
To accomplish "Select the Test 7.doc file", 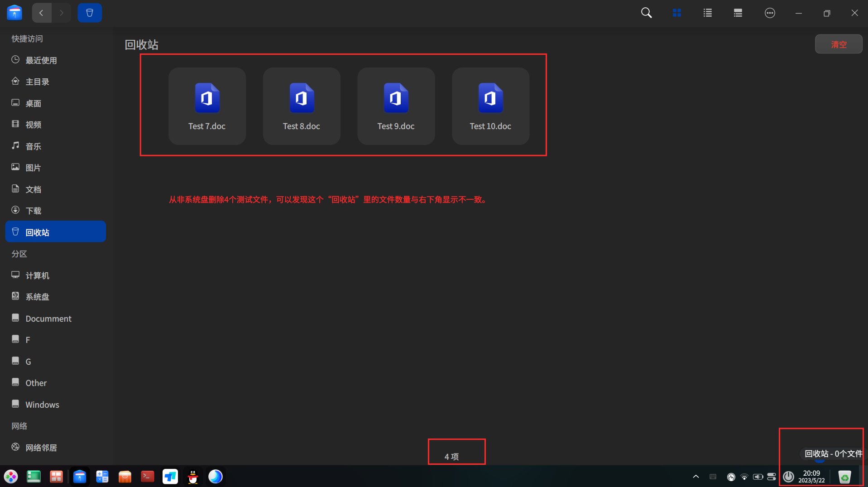I will coord(207,106).
